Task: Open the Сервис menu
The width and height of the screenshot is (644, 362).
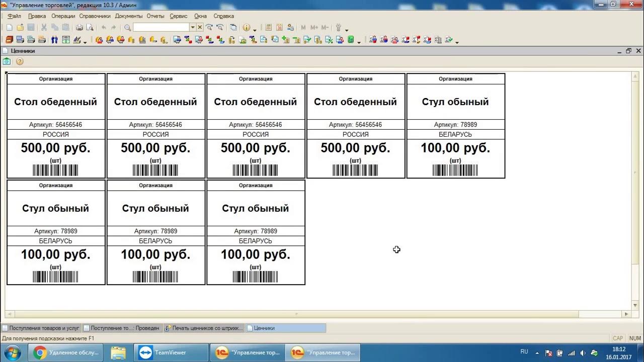Action: pos(179,16)
